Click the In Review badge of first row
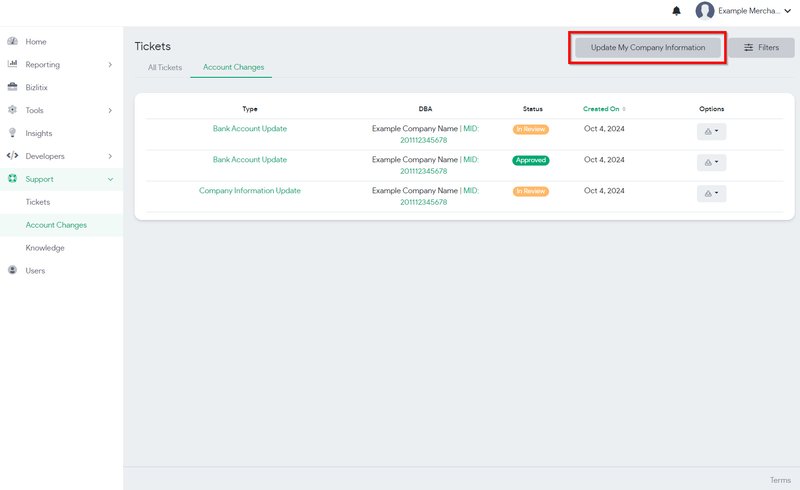 click(x=531, y=130)
